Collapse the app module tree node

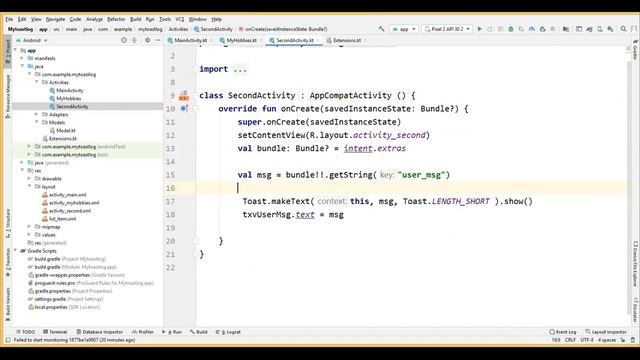[x=16, y=50]
